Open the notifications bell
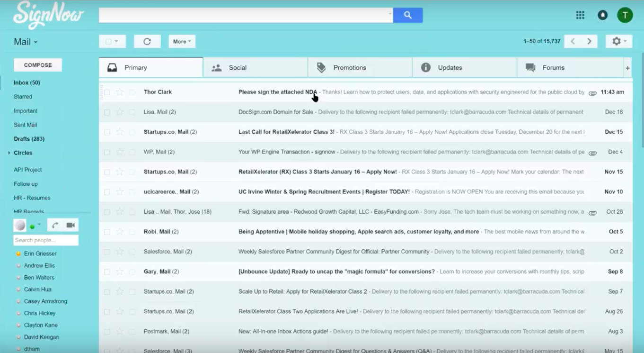644x353 pixels. tap(602, 15)
